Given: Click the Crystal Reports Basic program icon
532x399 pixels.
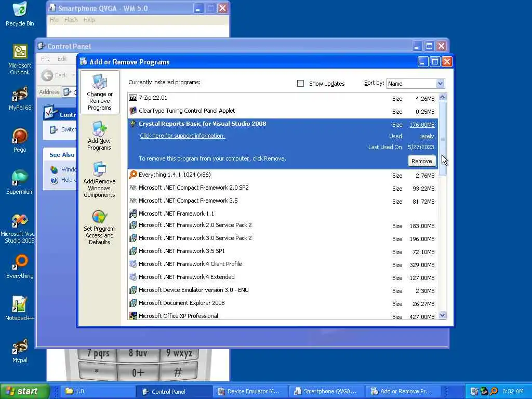Looking at the screenshot, I should point(133,124).
